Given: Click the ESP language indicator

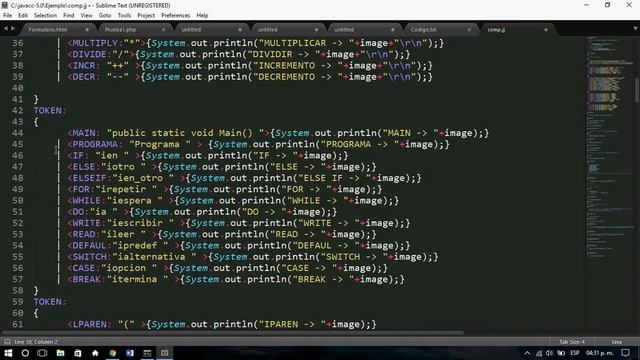Looking at the screenshot, I should [x=575, y=353].
